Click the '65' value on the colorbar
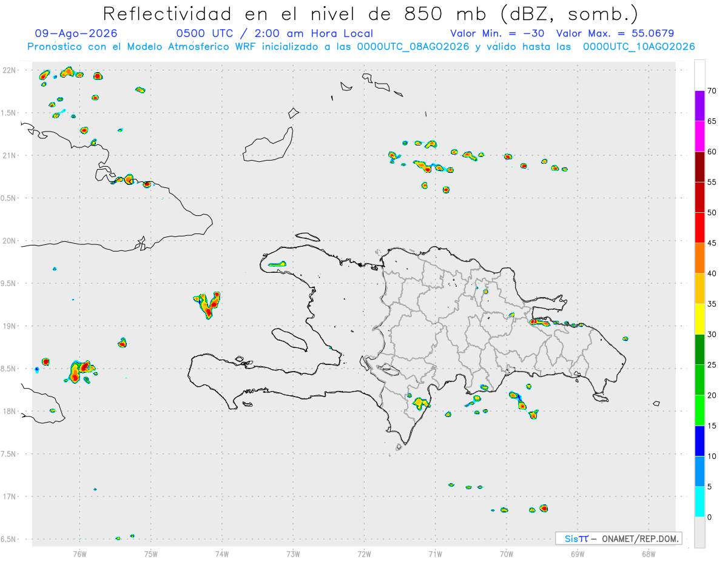Viewport: 728px width, 562px height. tap(712, 121)
